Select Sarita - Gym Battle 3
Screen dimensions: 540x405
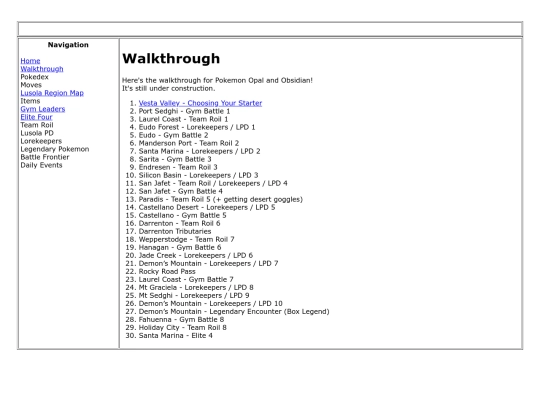175,159
